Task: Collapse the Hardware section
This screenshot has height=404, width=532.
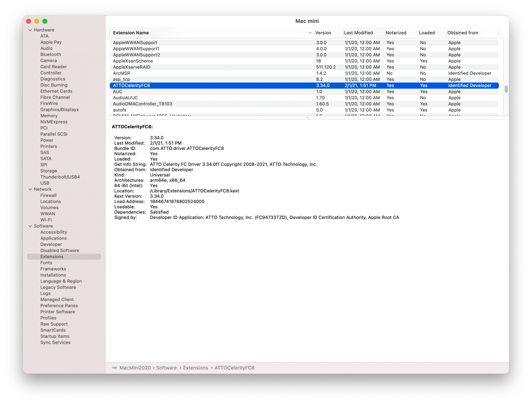Action: coord(30,30)
